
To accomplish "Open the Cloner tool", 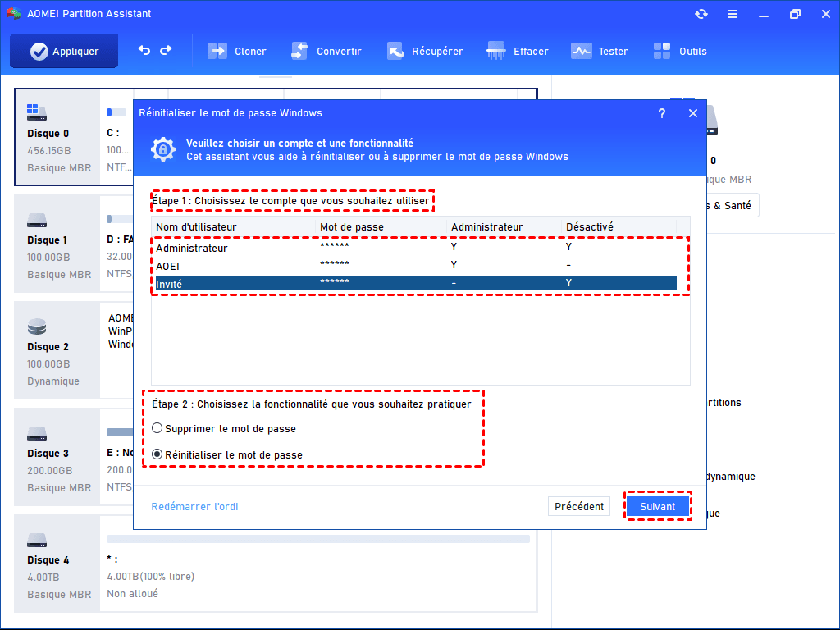I will [x=237, y=51].
